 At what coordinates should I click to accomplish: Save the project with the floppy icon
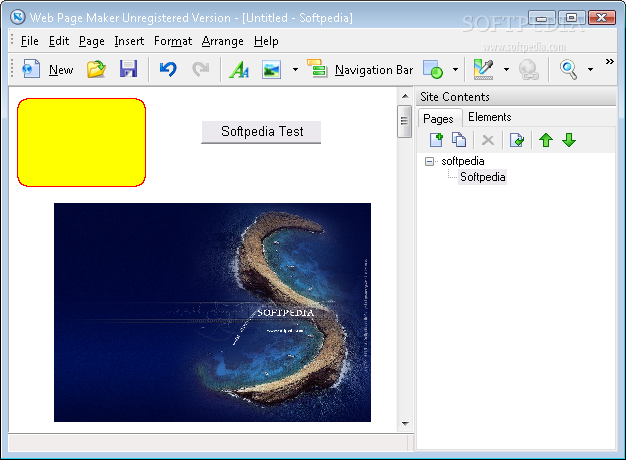click(128, 69)
